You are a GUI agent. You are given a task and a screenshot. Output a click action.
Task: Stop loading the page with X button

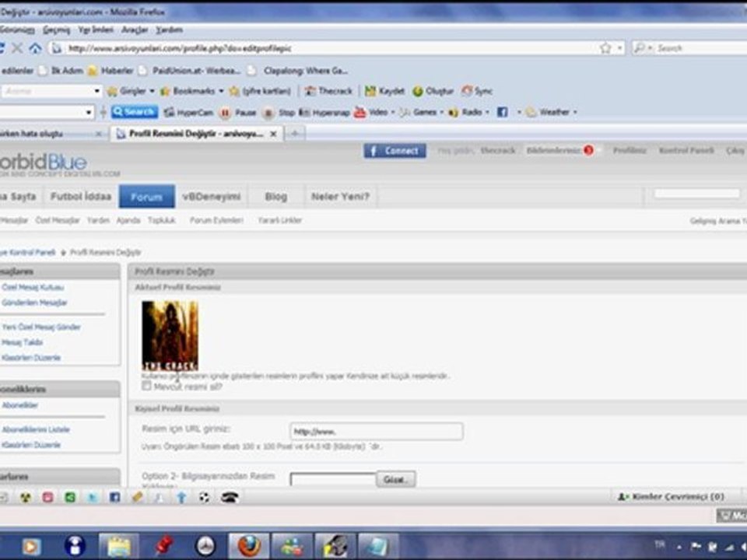tap(17, 48)
